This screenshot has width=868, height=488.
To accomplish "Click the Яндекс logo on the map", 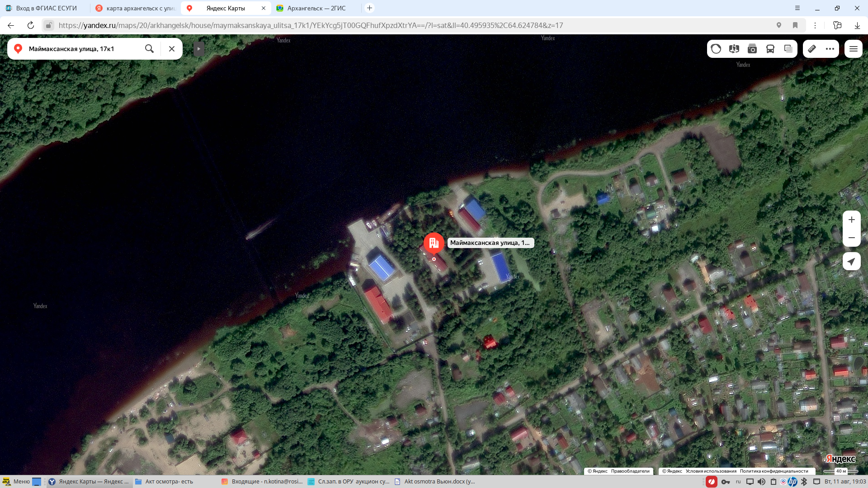I will click(840, 459).
